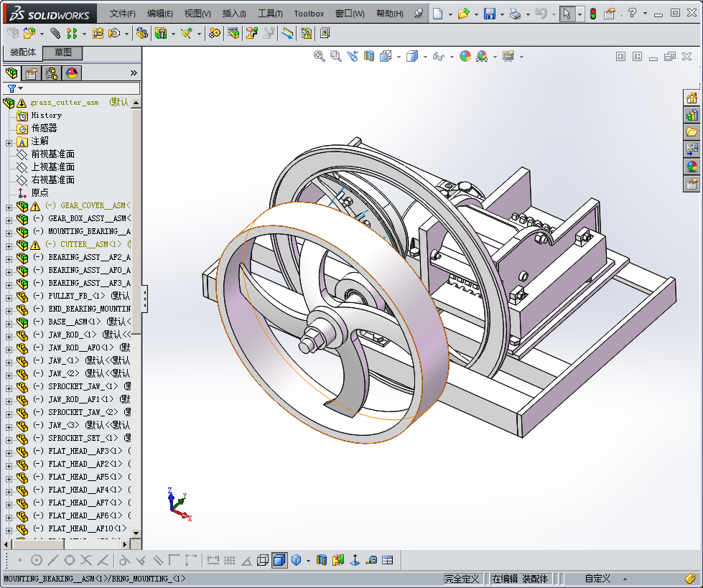Click the 自定义 status bar units button

(x=597, y=579)
